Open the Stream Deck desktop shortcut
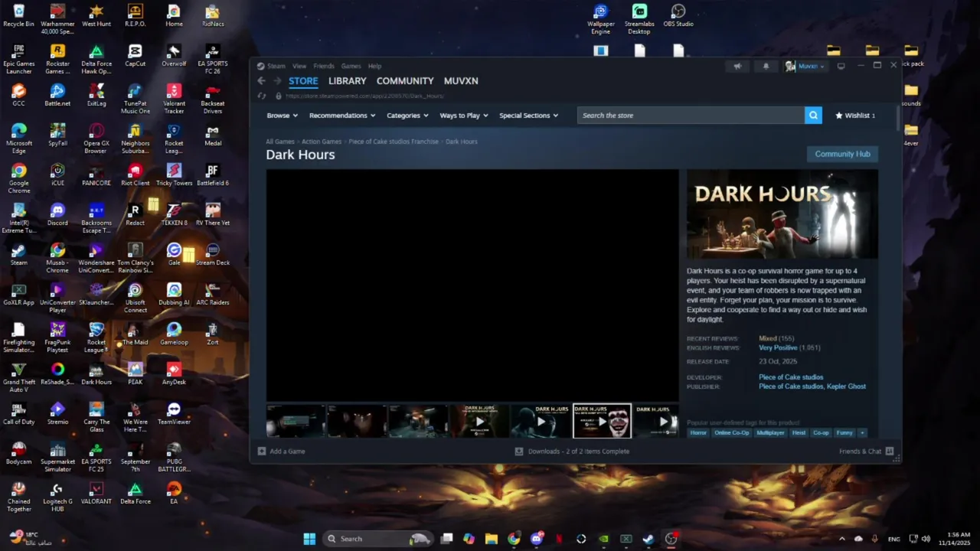Screen dimensions: 980x551 213,253
